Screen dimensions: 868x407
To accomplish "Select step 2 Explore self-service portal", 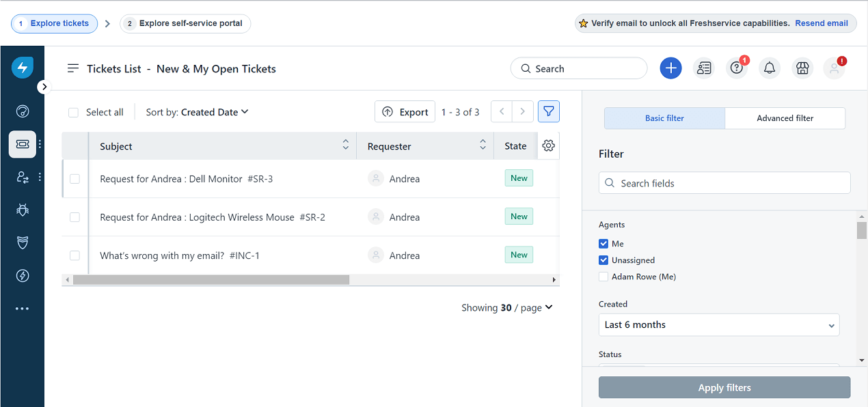I will coord(185,23).
